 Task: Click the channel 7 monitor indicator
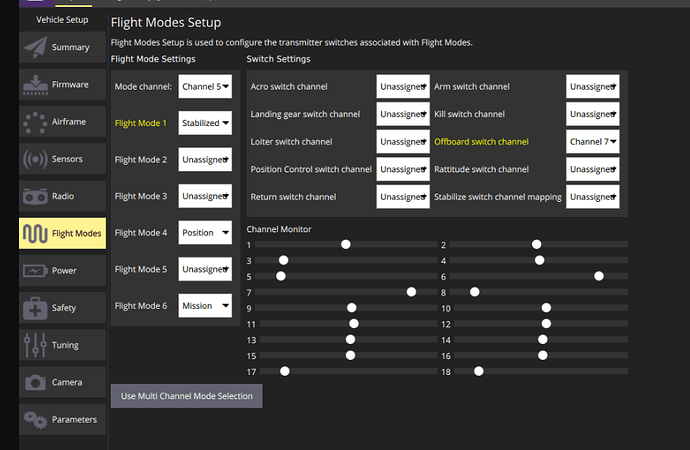[411, 292]
